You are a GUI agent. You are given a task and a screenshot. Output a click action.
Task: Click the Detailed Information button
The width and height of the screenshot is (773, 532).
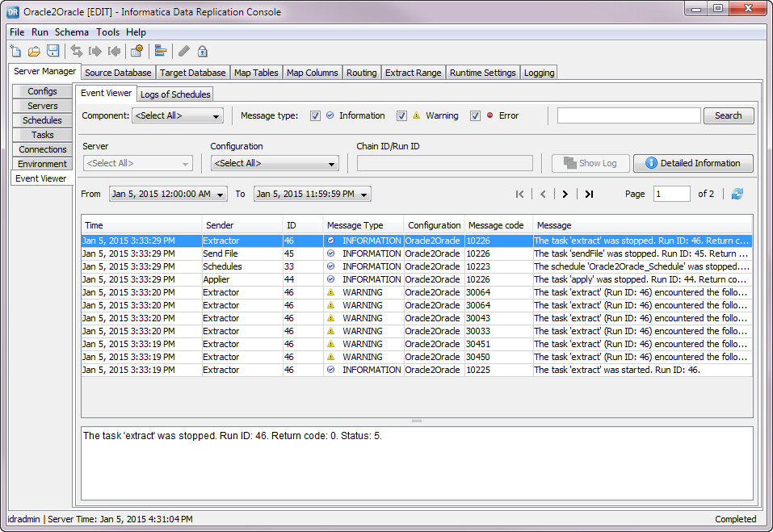point(693,163)
